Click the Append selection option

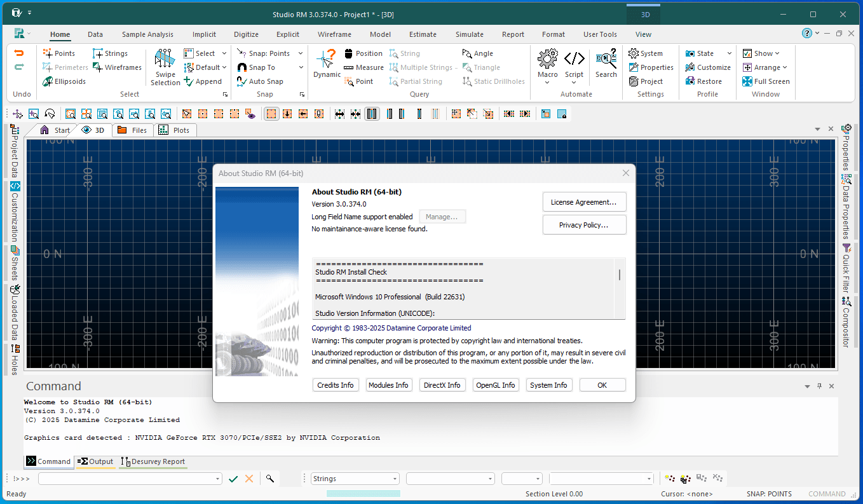click(x=203, y=81)
